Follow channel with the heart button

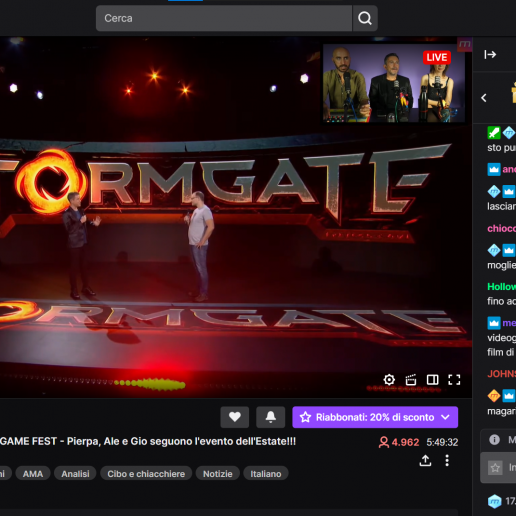click(235, 417)
